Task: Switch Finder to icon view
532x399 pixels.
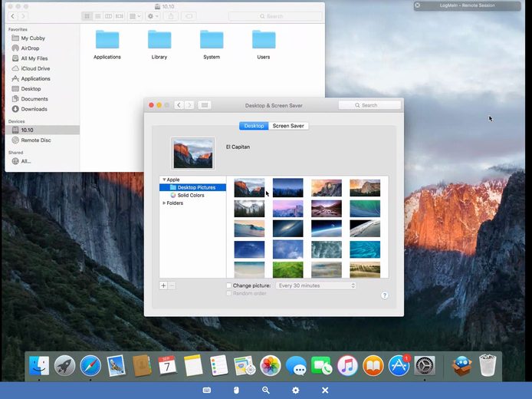Action: pyautogui.click(x=87, y=16)
